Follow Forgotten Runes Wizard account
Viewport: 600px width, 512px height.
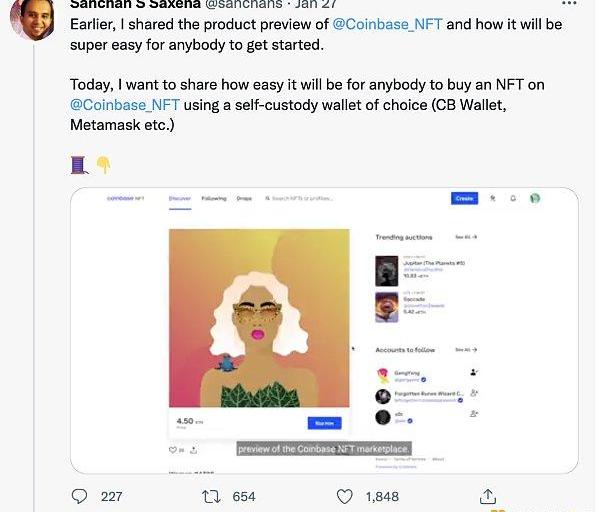[474, 394]
